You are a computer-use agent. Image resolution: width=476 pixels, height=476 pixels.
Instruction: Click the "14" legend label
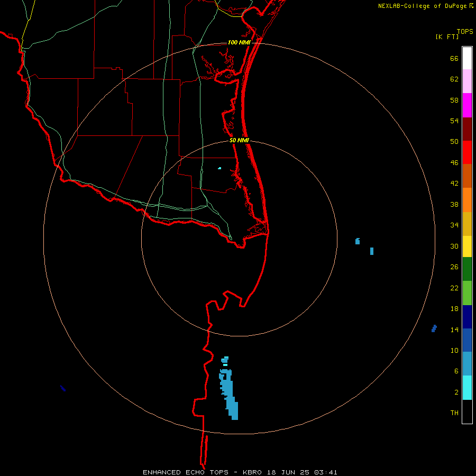click(x=454, y=329)
